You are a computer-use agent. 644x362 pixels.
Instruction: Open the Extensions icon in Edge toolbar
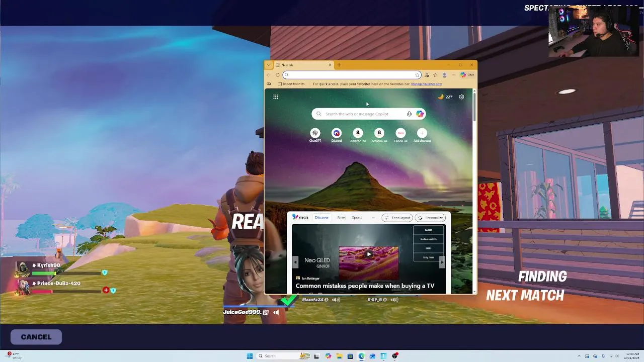427,75
